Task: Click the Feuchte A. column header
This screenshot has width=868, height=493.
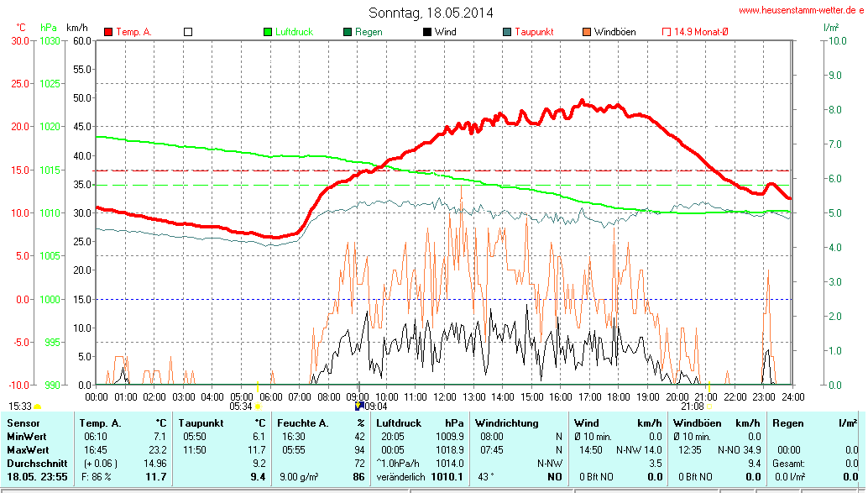Action: tap(303, 423)
